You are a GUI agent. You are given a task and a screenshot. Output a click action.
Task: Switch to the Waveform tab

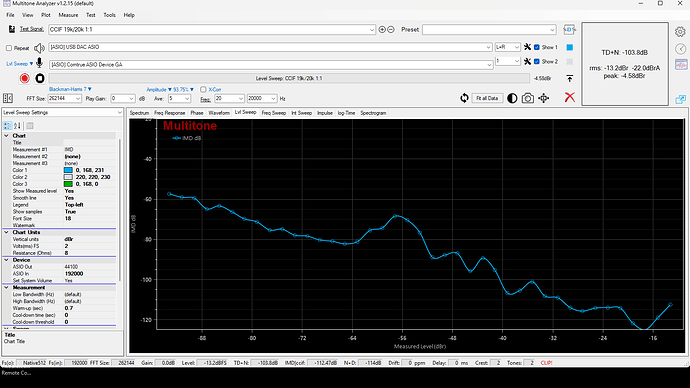coord(219,113)
